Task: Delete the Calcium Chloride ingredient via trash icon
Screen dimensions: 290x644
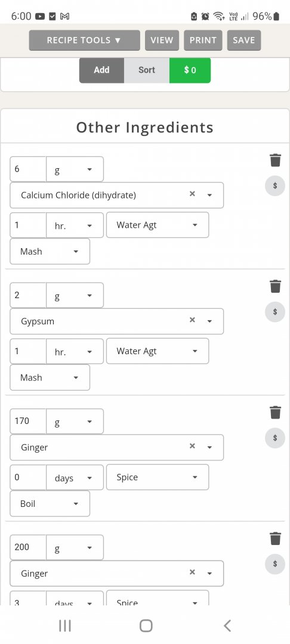Action: 275,160
